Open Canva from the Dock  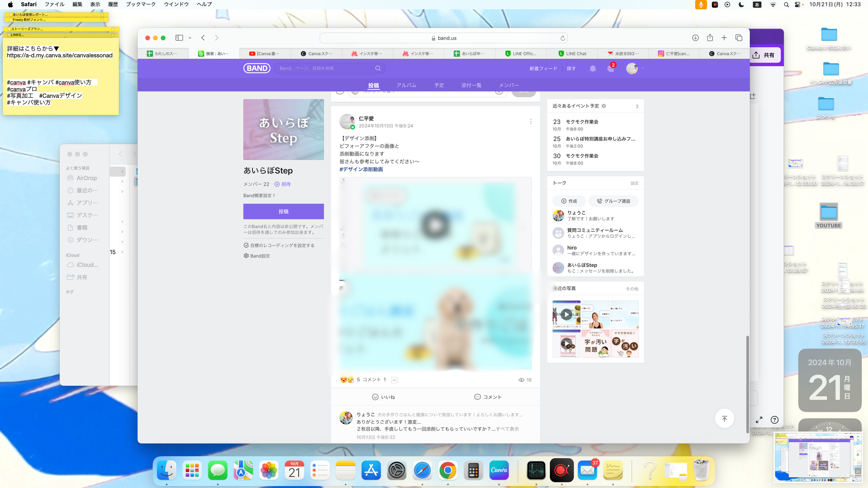pos(499,470)
